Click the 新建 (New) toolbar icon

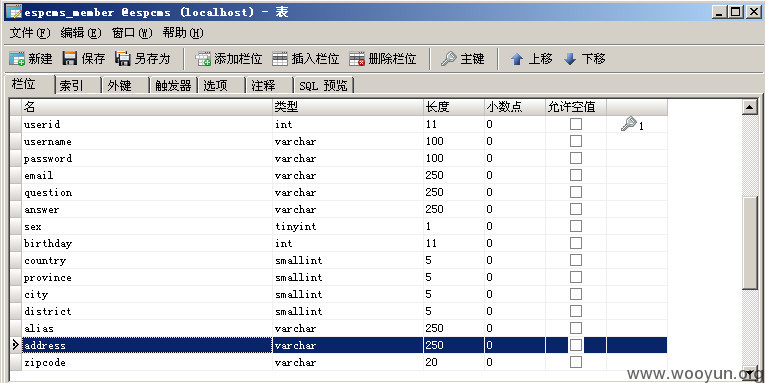17,59
